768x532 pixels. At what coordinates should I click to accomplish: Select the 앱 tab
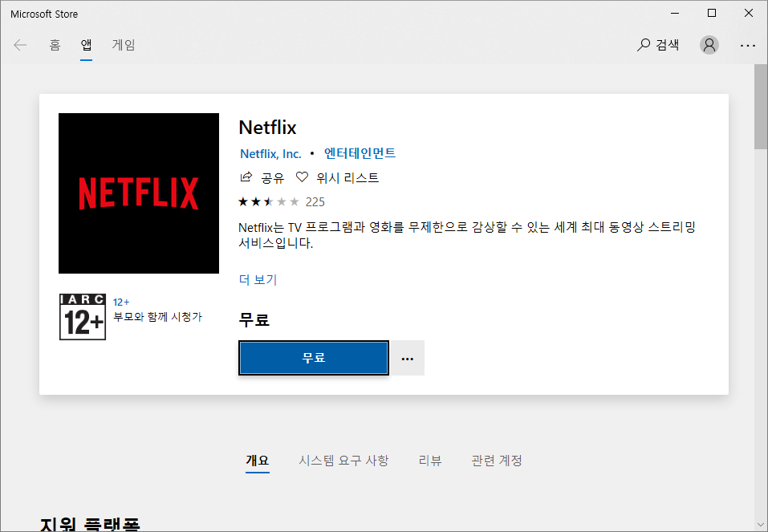coord(86,45)
